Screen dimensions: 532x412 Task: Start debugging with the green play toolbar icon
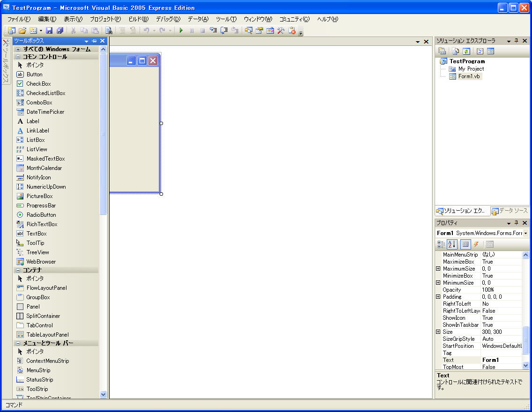click(181, 31)
